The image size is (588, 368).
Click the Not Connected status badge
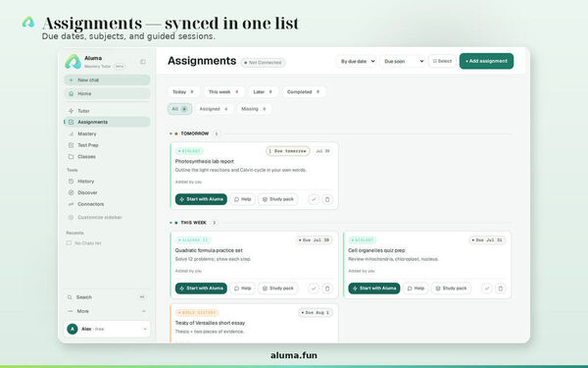point(263,63)
